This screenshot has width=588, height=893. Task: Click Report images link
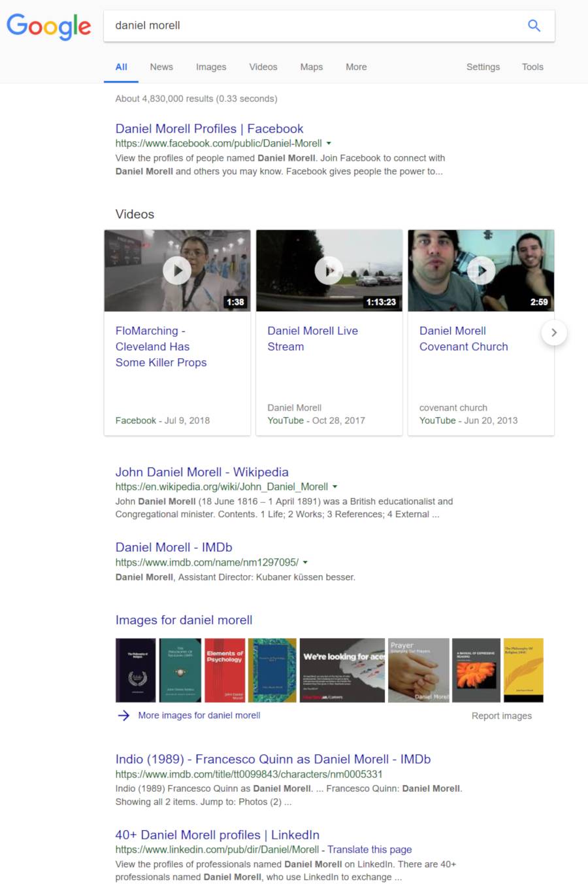pyautogui.click(x=502, y=716)
